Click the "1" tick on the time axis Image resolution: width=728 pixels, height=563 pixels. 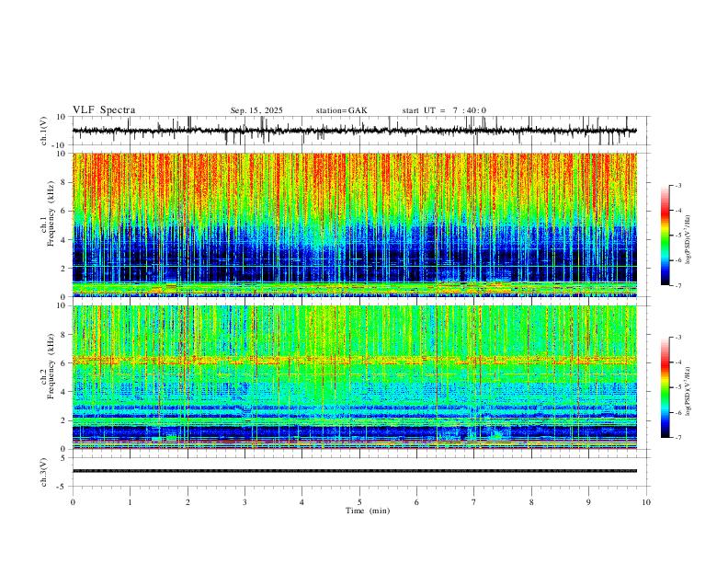point(130,502)
